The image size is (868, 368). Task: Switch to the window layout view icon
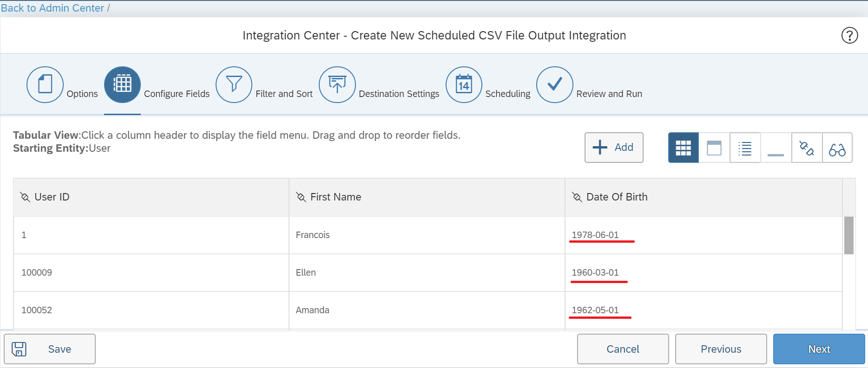coord(714,148)
